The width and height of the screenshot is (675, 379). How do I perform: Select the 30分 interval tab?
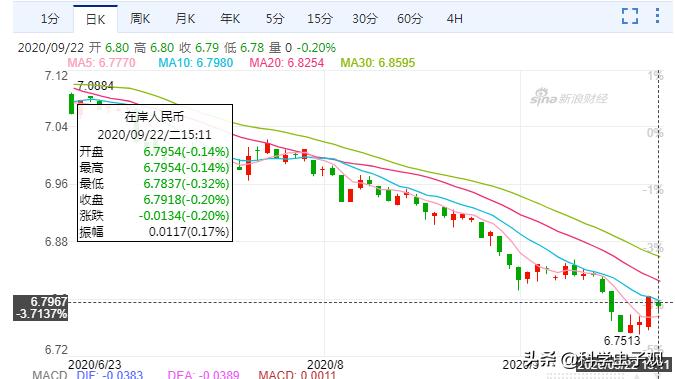pos(365,19)
